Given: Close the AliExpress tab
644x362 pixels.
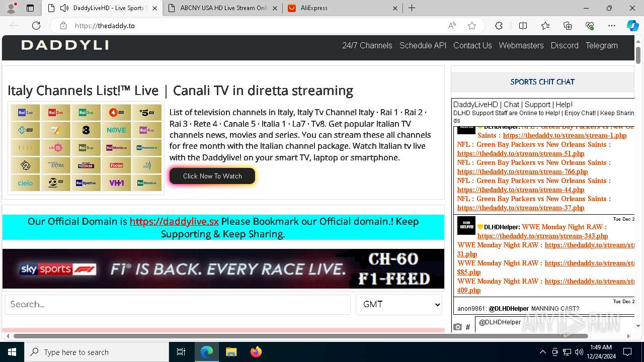Looking at the screenshot, I should tap(395, 8).
